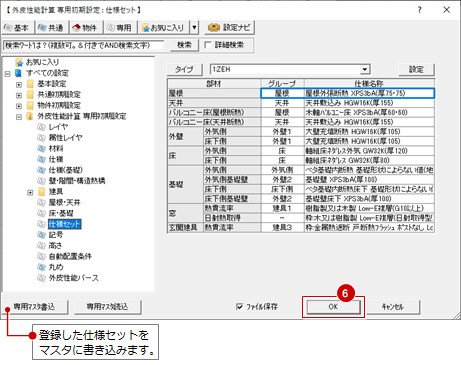
Task: Switch to the 物件 tab
Action: pos(86,28)
